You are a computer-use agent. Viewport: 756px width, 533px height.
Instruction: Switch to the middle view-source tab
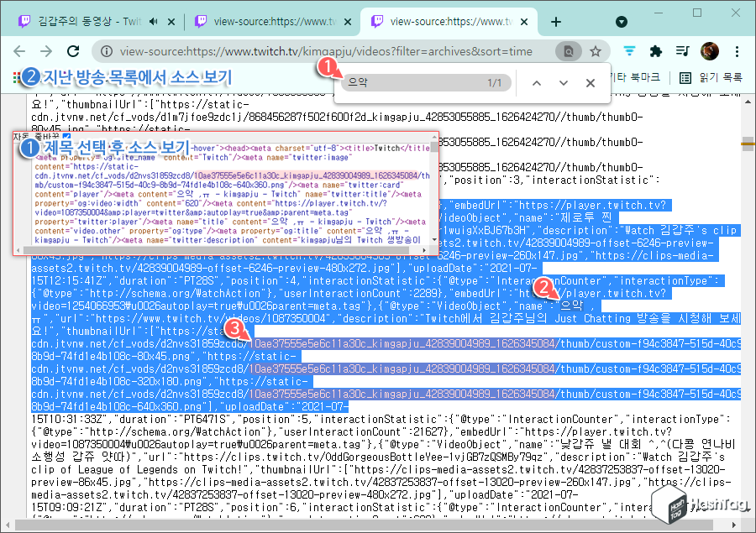[273, 21]
